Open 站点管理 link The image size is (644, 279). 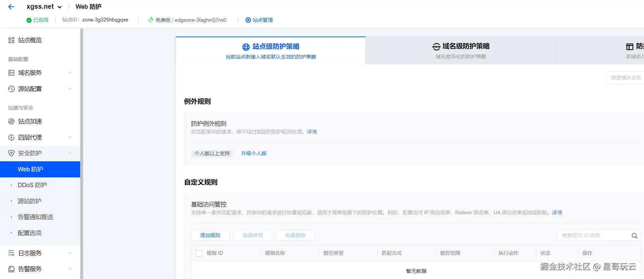[x=262, y=20]
